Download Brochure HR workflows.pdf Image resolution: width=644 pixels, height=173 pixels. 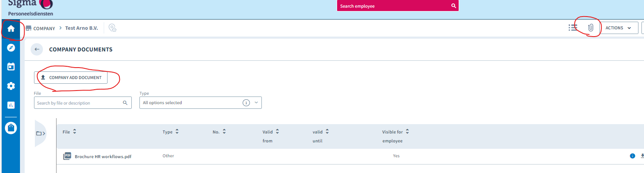click(x=642, y=156)
